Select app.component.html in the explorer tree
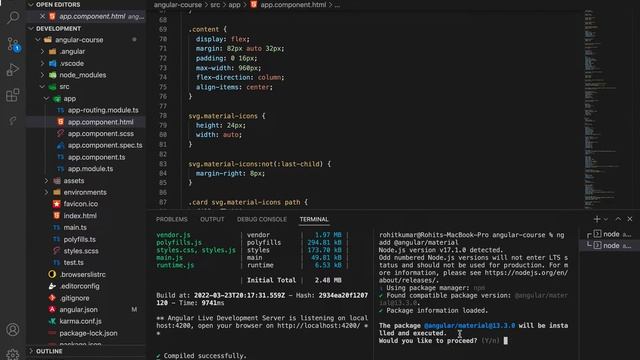Screen dimensions: 640x360 tap(100, 122)
